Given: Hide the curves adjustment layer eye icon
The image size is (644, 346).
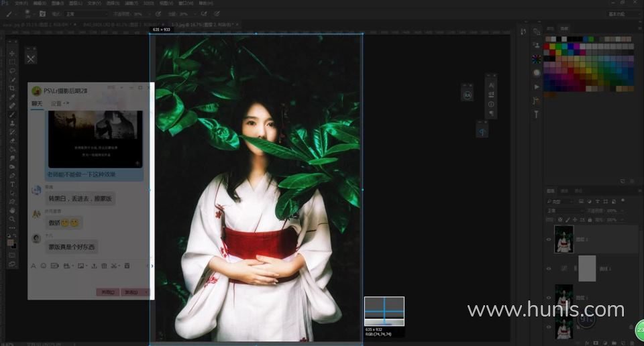Looking at the screenshot, I should (549, 268).
